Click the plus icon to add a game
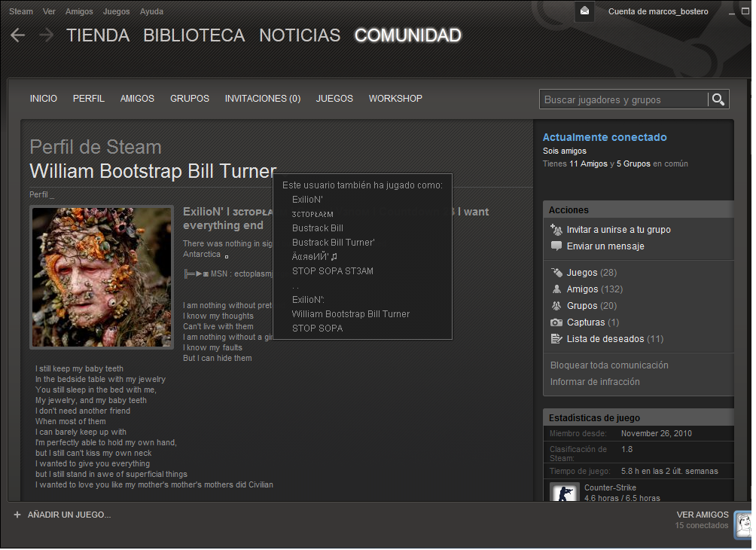 [x=17, y=515]
